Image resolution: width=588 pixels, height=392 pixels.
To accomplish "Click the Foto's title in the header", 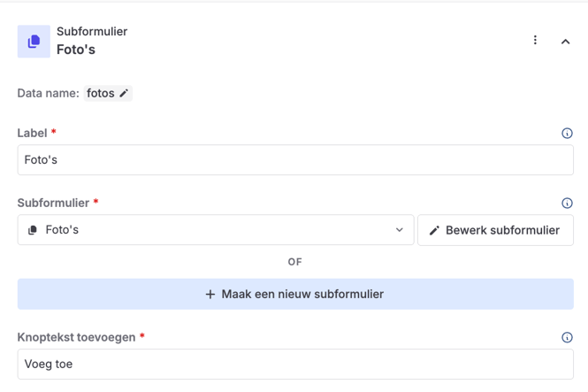I will pos(76,50).
